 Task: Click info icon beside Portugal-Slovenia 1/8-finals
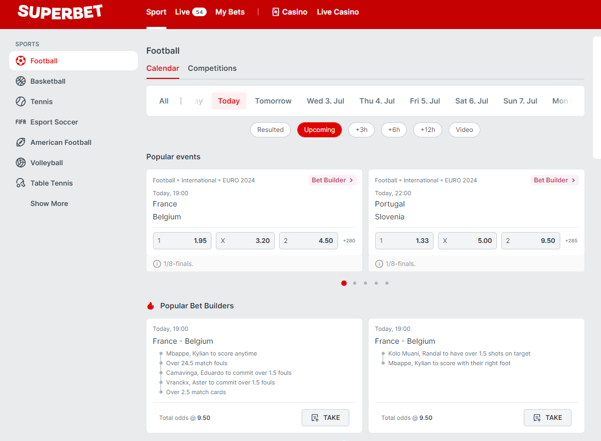click(x=379, y=264)
